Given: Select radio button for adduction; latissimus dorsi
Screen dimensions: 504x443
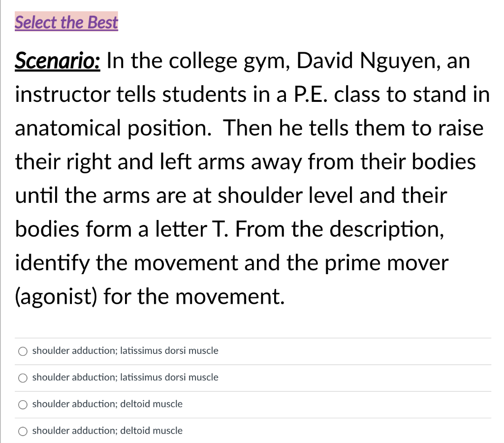Looking at the screenshot, I should (x=23, y=351).
